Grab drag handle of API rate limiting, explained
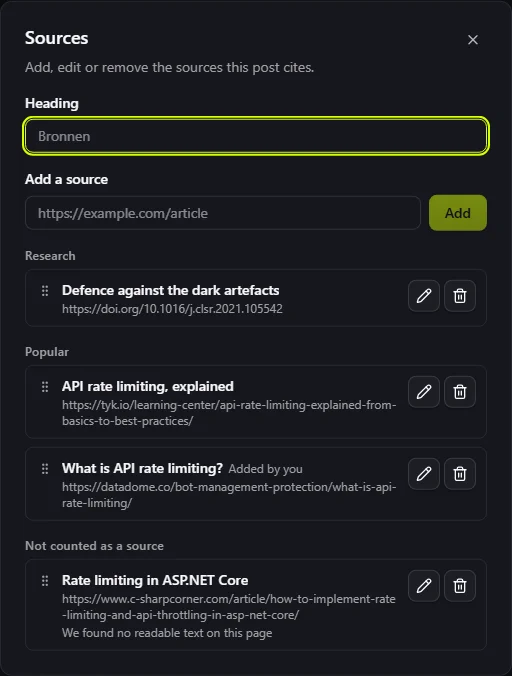The image size is (512, 676). point(45,387)
